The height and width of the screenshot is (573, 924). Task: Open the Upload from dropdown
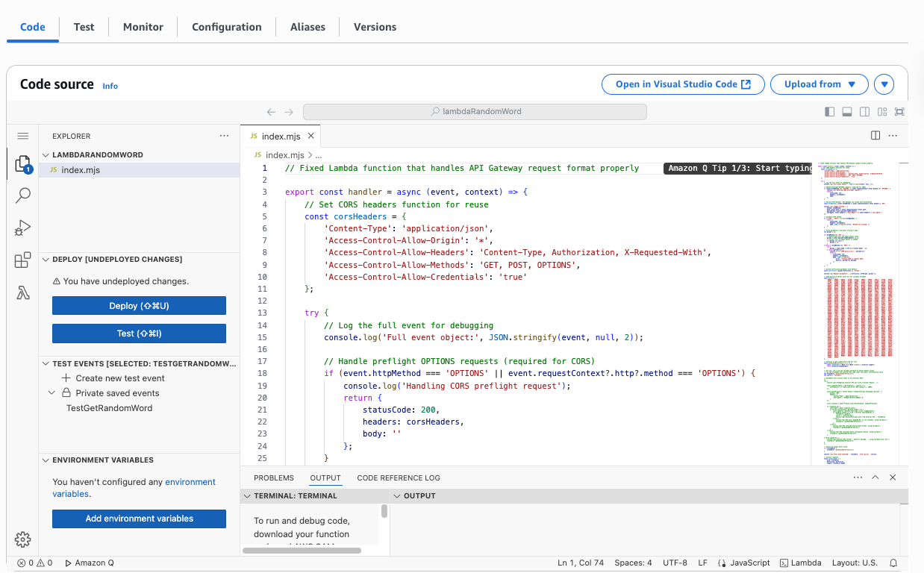coord(819,84)
